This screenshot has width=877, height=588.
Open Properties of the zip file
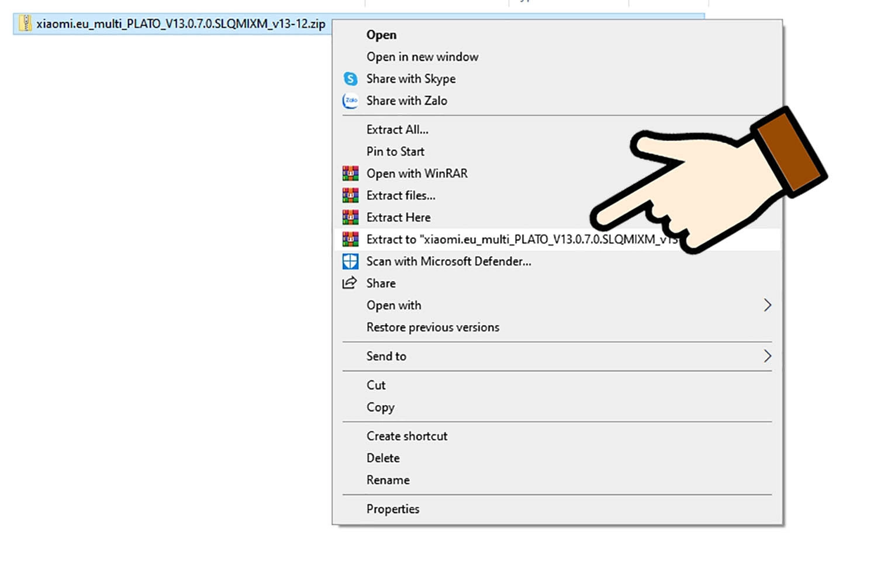[558, 509]
